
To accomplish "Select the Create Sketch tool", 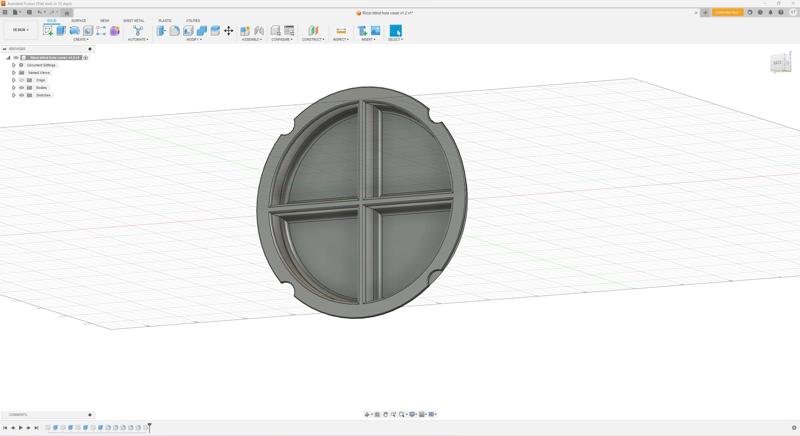I will pos(48,31).
